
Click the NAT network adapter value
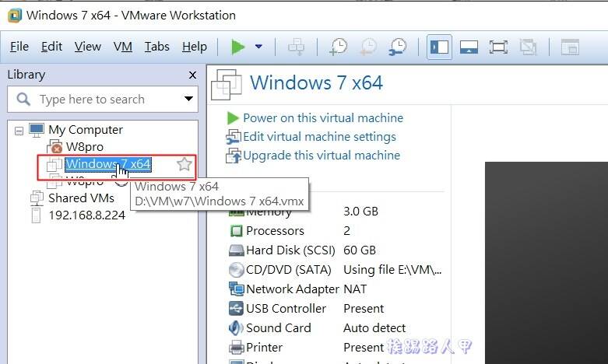(x=355, y=289)
